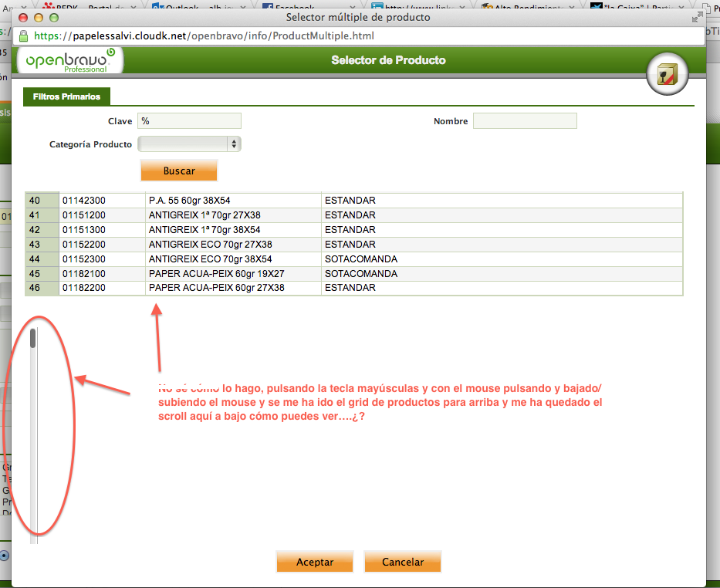The image size is (720, 588).
Task: Click product ANTIGREIX ECO 70gr 38X54
Action: click(x=211, y=259)
